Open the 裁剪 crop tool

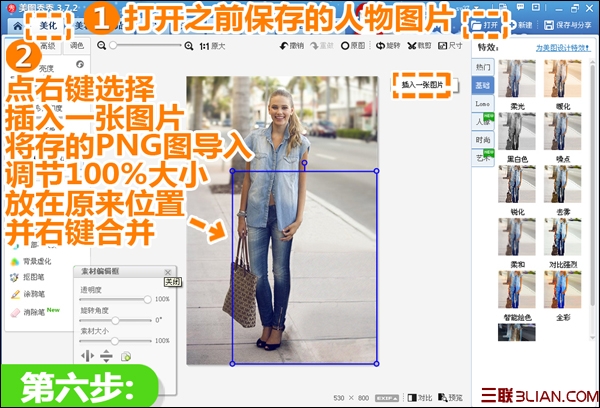tap(419, 46)
